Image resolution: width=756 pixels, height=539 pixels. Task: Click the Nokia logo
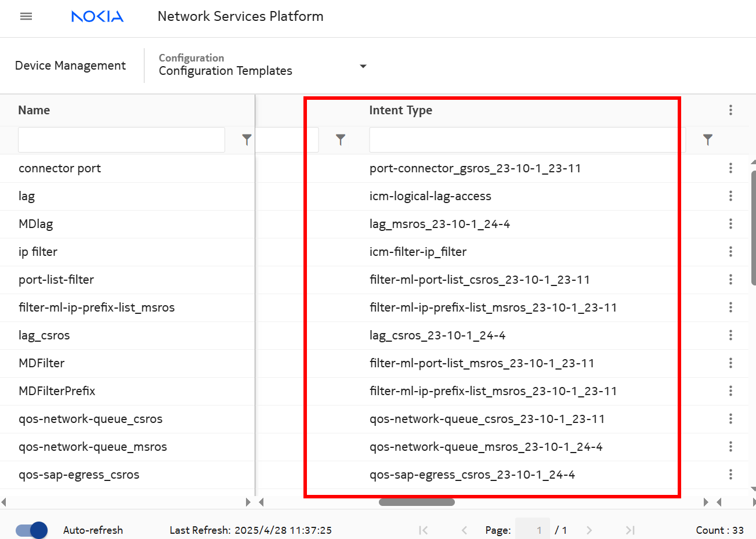click(x=97, y=16)
